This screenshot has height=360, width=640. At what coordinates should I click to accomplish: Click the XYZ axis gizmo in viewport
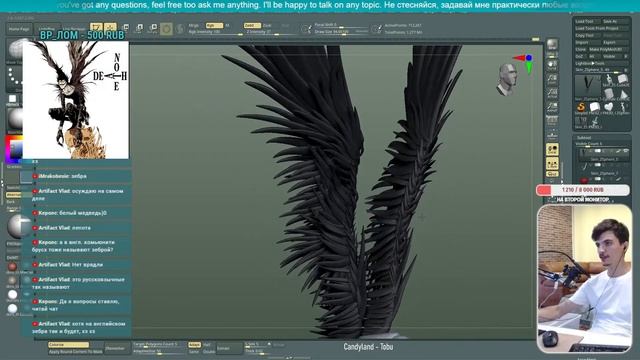coord(524,63)
